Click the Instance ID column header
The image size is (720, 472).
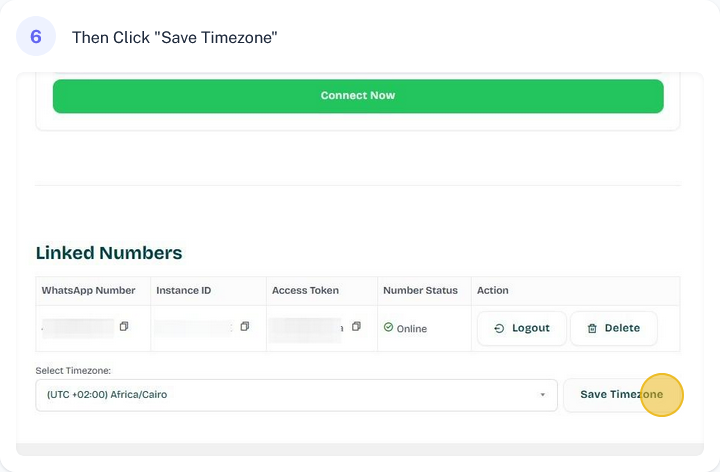(x=183, y=291)
